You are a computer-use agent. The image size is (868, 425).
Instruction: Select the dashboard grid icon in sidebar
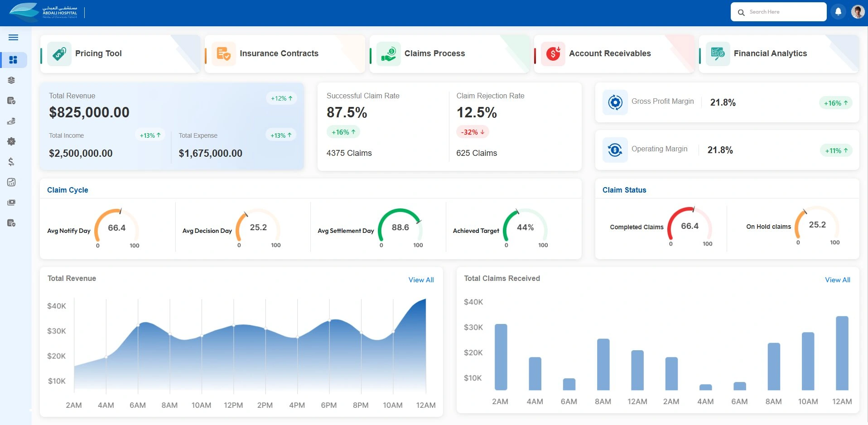[13, 60]
